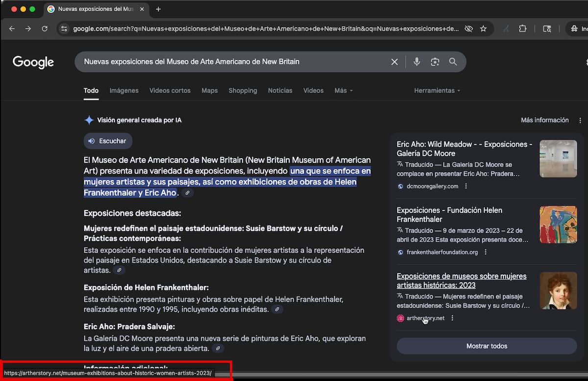Viewport: 588px width, 381px height.
Task: Click the Eric Aho gallery result thumbnail
Action: [558, 159]
